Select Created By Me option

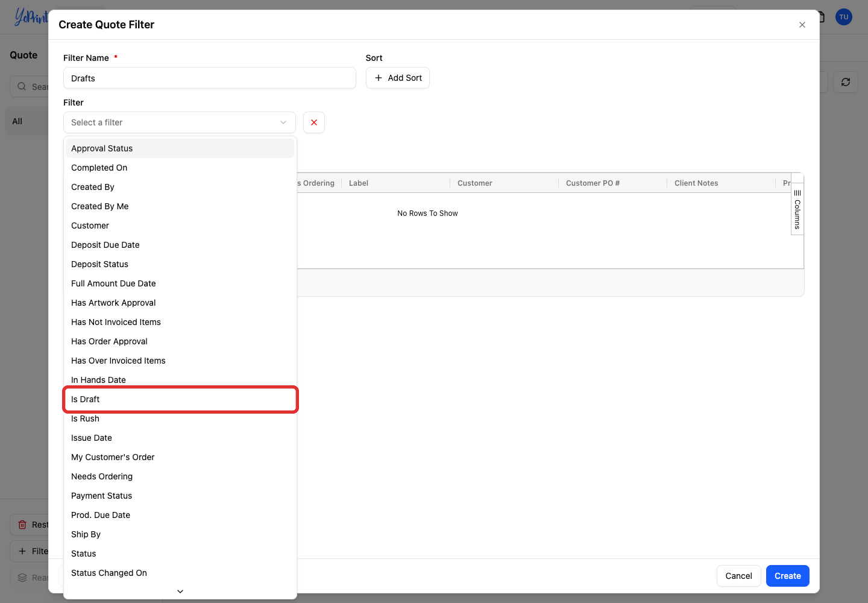(x=180, y=206)
